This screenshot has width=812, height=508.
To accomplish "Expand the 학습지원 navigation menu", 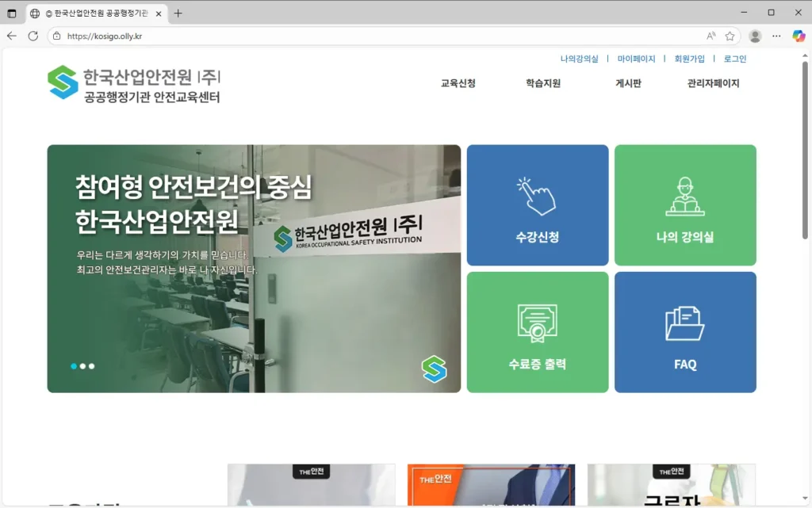I will 542,83.
